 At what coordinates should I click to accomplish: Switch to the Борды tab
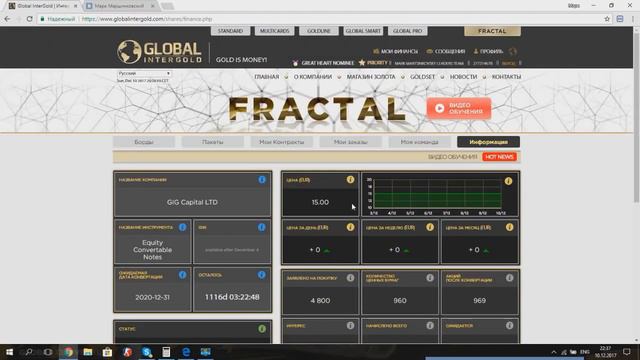coord(144,142)
